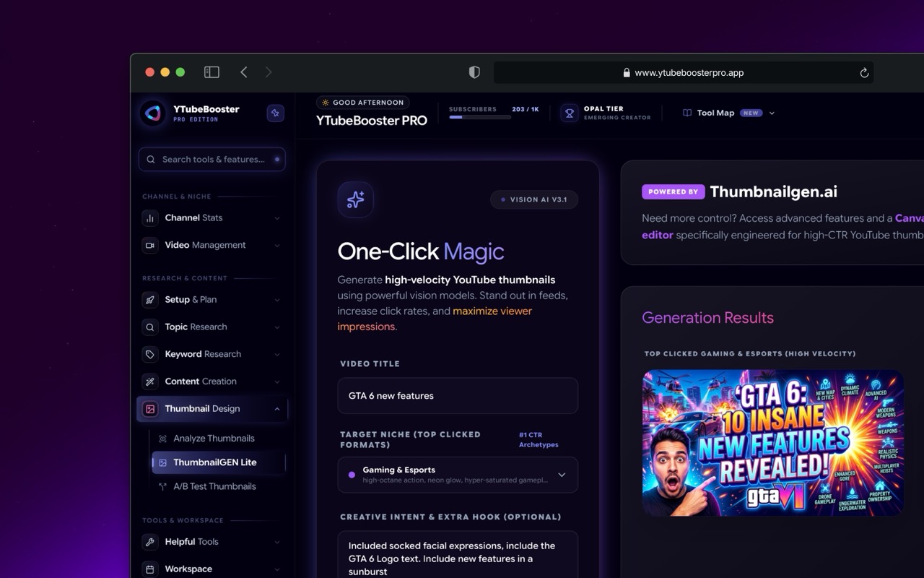Open the Channel Stats menu label
Screen dimensions: 924x578
point(193,218)
